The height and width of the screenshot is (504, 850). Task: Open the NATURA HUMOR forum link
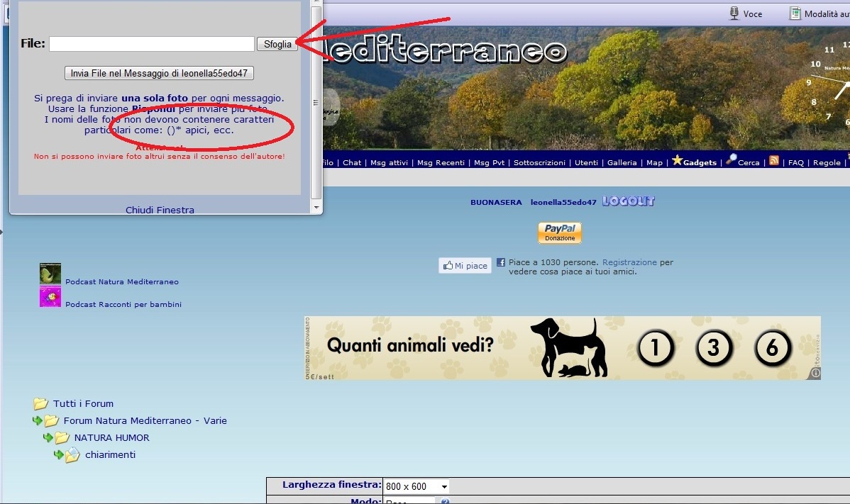pos(111,438)
